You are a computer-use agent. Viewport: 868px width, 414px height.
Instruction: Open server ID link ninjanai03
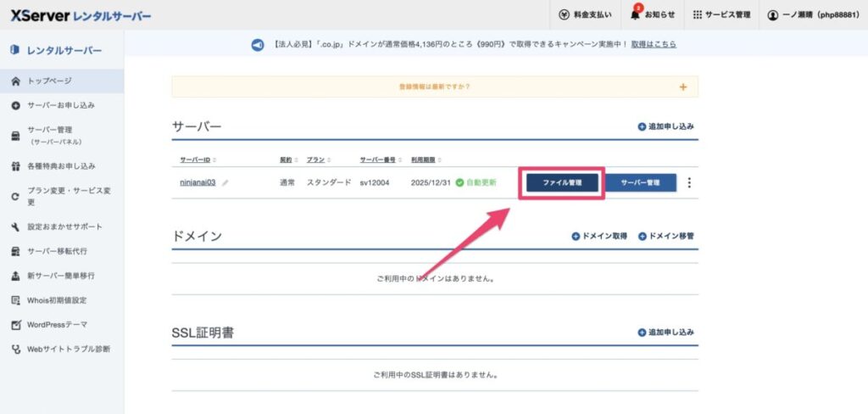(x=198, y=182)
